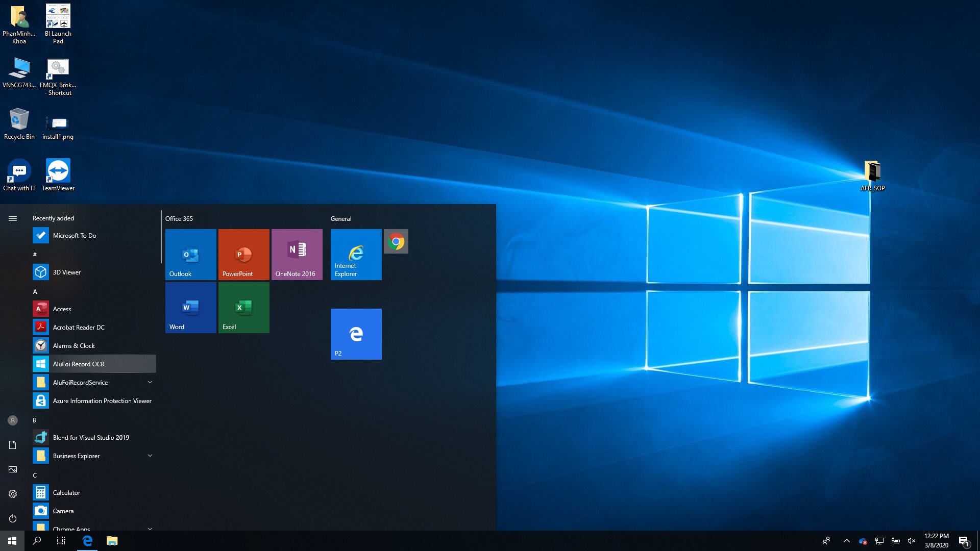The image size is (980, 551).
Task: Show hidden system tray icons
Action: click(x=846, y=541)
